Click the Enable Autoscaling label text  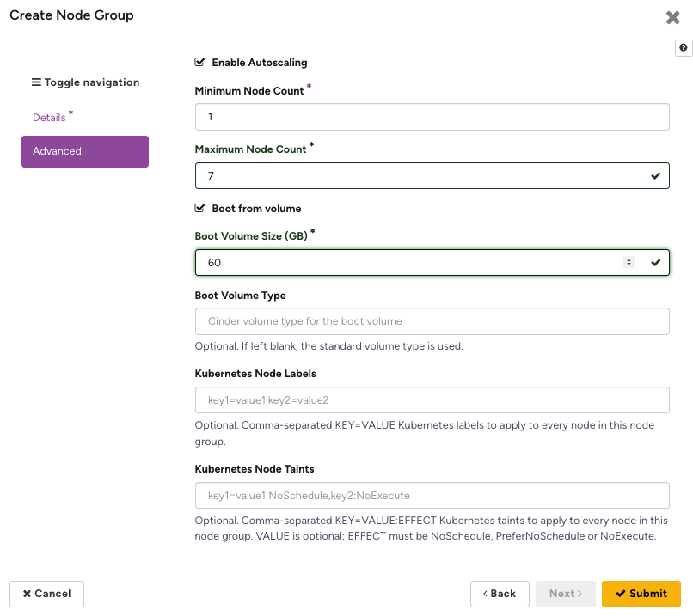pyautogui.click(x=260, y=63)
